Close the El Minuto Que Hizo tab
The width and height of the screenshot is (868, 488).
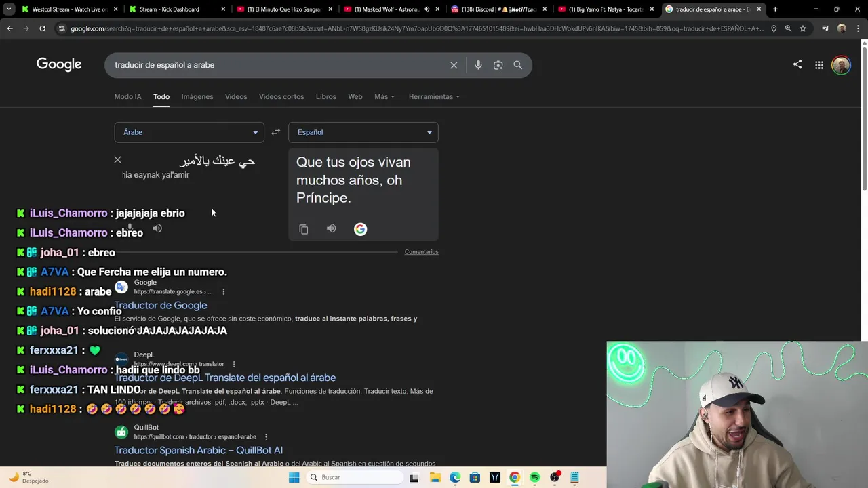[x=330, y=9]
